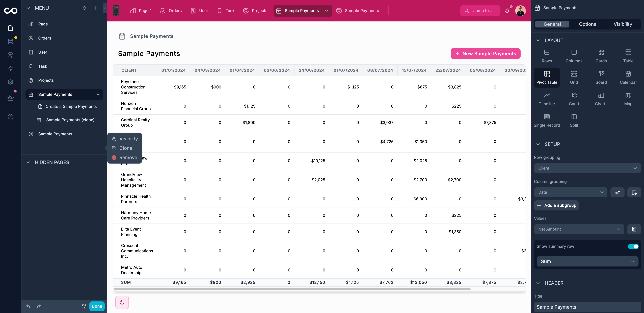The width and height of the screenshot is (644, 313).
Task: Click the MENU sort up-down arrows
Action: (x=85, y=8)
